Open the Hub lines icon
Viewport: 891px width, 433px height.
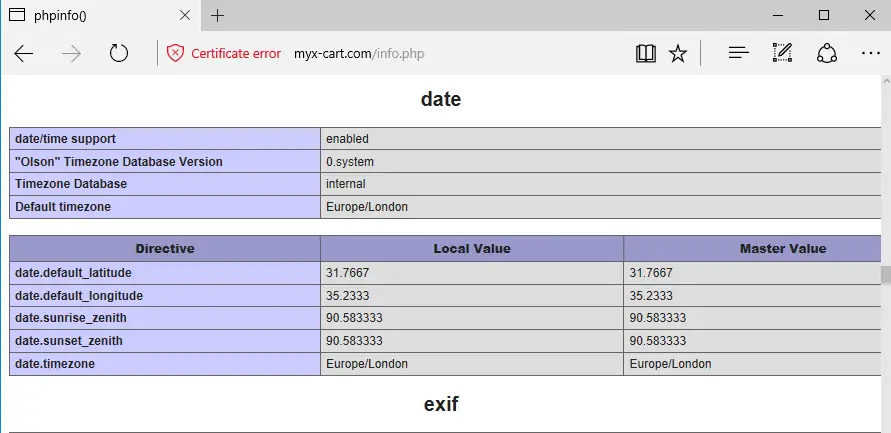click(x=739, y=53)
